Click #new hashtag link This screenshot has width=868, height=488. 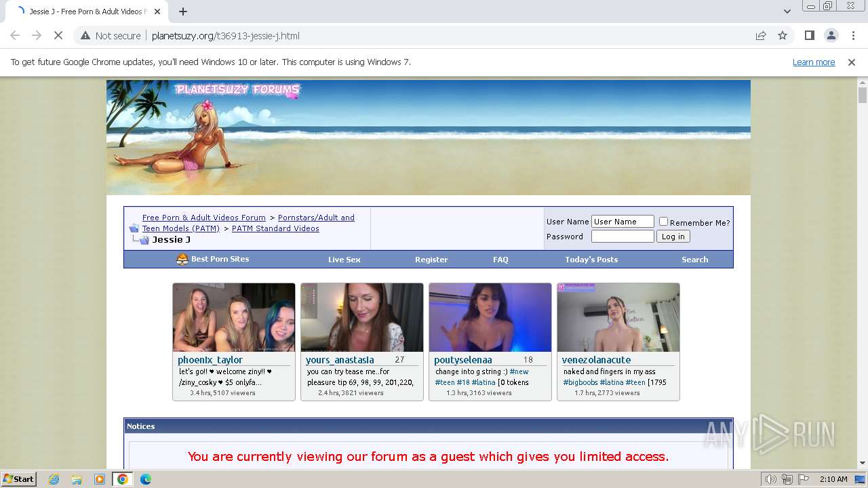coord(519,371)
